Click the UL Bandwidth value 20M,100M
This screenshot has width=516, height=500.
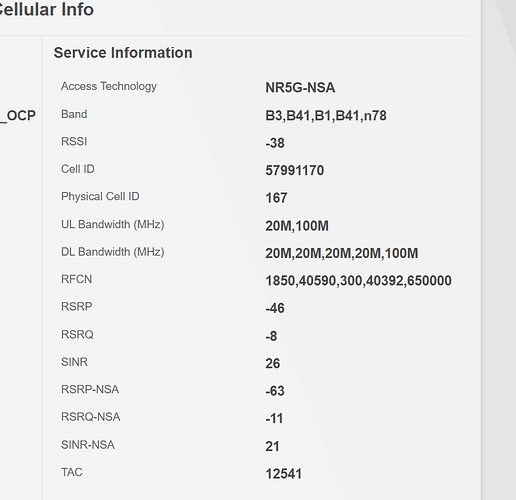pos(297,226)
